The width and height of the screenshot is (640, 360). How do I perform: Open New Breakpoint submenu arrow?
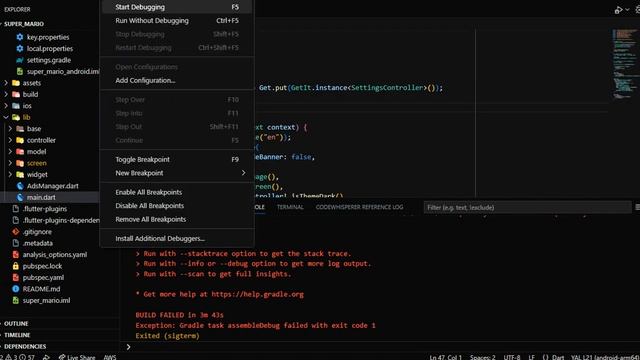(243, 173)
